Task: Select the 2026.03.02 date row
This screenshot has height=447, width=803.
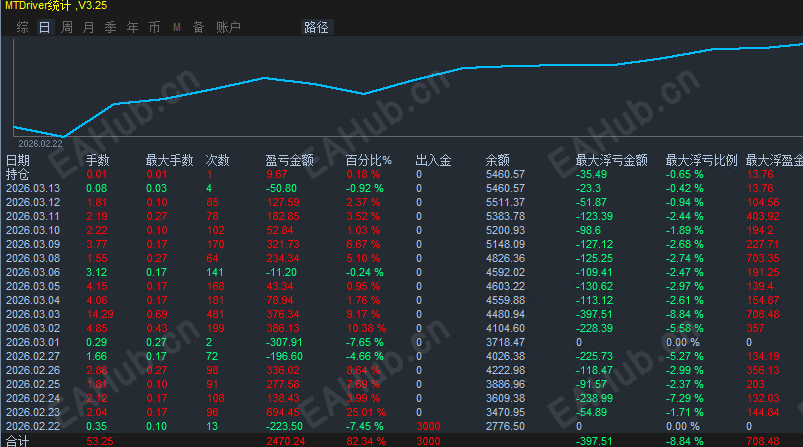Action: tap(33, 328)
